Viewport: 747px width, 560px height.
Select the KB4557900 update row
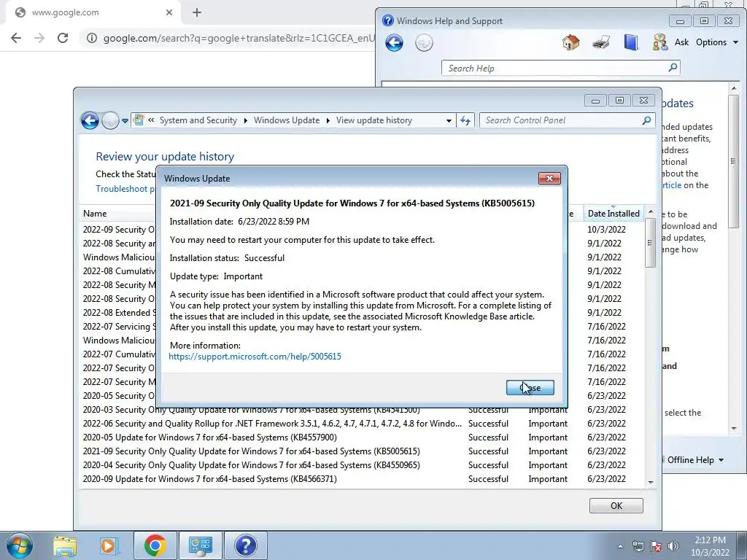(363, 437)
